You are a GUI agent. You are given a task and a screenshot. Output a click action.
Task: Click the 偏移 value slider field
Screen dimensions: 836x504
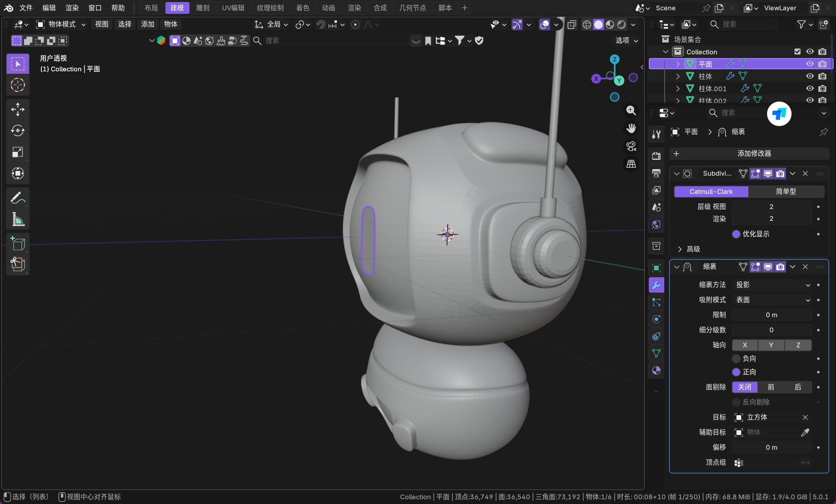(x=771, y=447)
